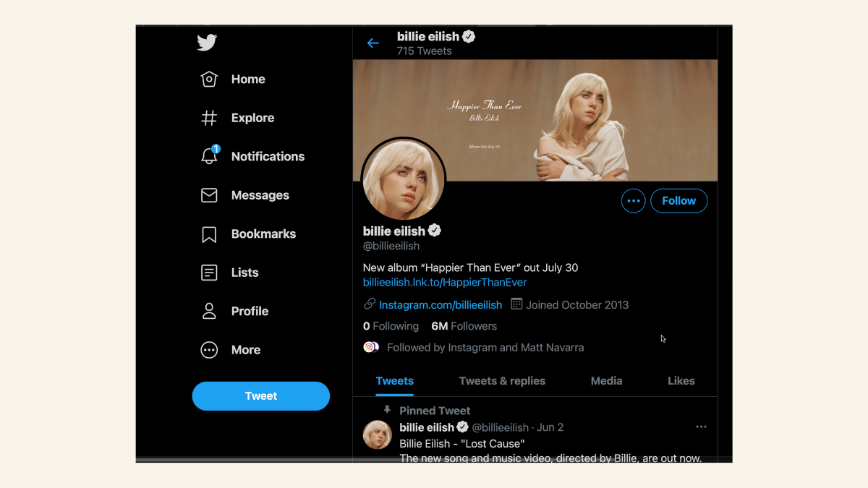Switch to the Media tab
Screen dimensions: 868x488
click(606, 381)
